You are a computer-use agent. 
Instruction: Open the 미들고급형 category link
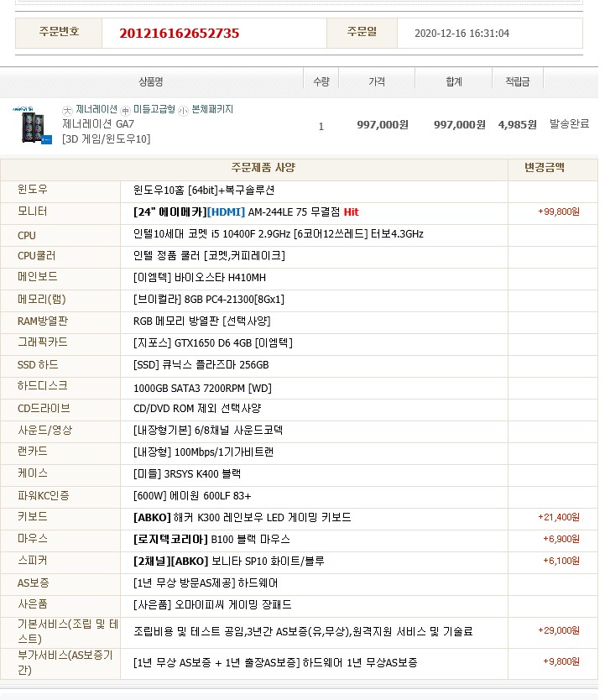[x=154, y=109]
